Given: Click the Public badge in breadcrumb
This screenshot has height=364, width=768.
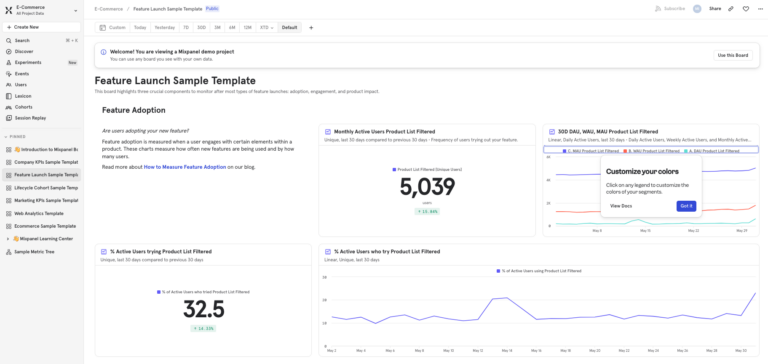Looking at the screenshot, I should tap(212, 9).
